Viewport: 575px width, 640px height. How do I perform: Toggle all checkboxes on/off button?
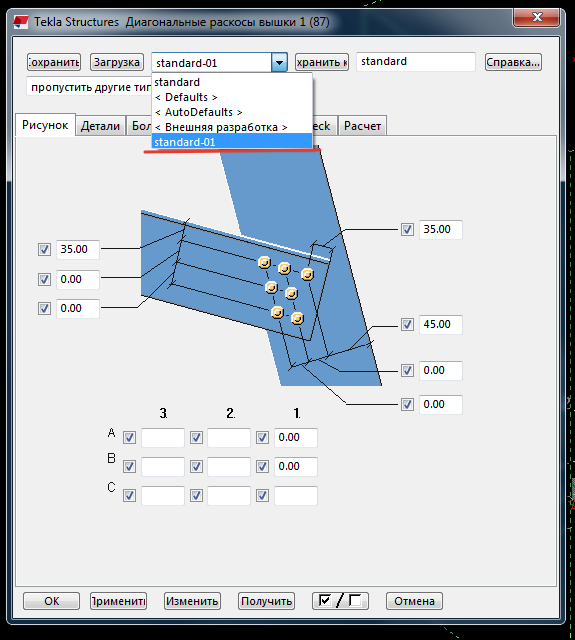(x=340, y=601)
